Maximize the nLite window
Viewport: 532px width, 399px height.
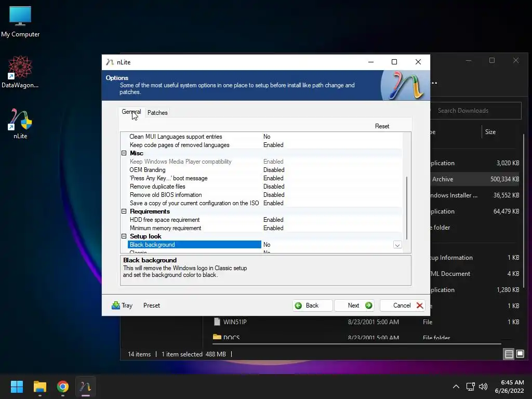(394, 62)
